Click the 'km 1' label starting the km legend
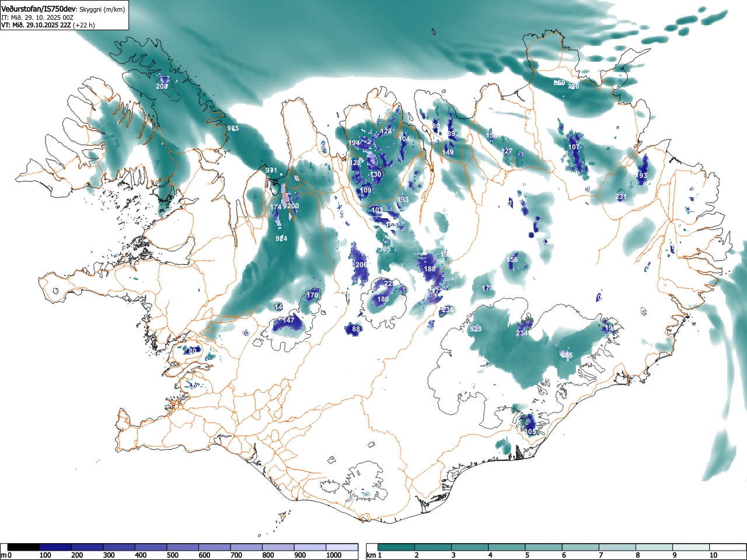Viewport: 747px width, 560px height. (373, 555)
